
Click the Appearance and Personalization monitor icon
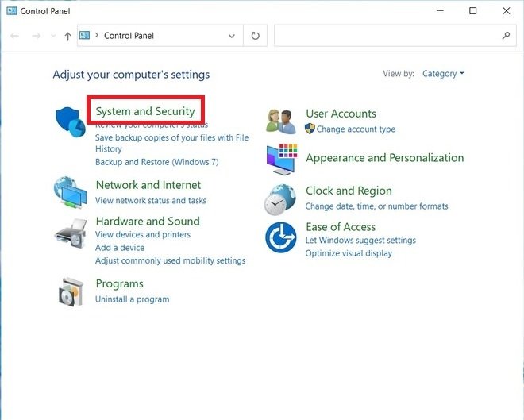click(282, 160)
